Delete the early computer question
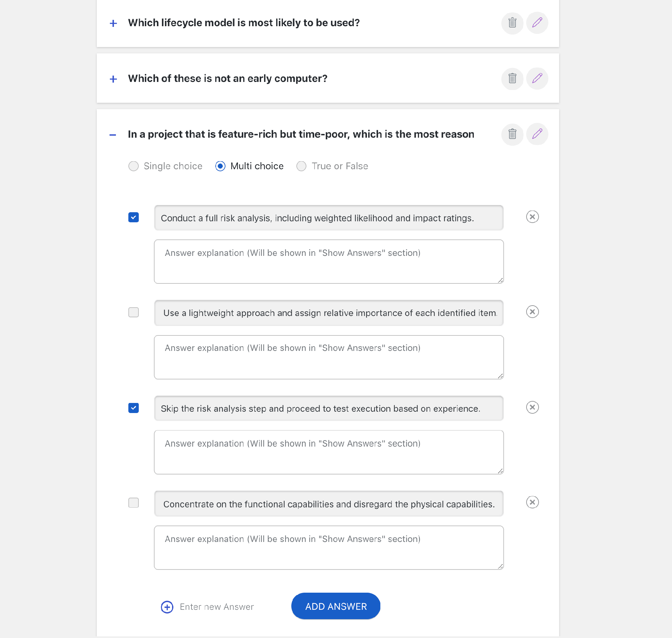This screenshot has width=672, height=638. click(x=512, y=79)
